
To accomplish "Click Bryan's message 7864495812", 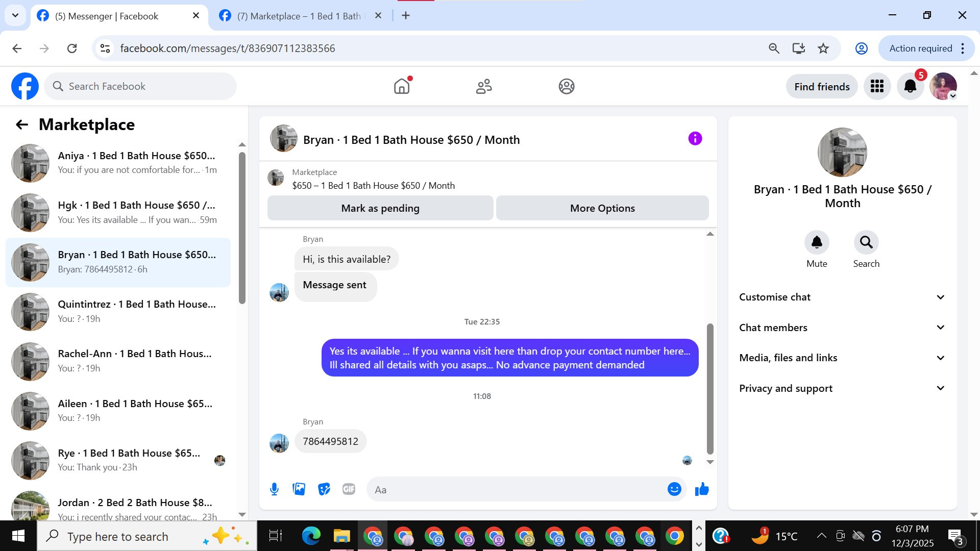I will point(330,441).
